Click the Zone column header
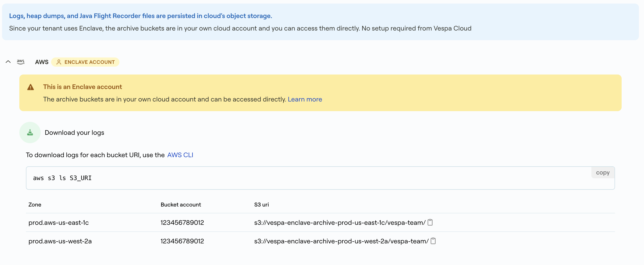 point(35,204)
